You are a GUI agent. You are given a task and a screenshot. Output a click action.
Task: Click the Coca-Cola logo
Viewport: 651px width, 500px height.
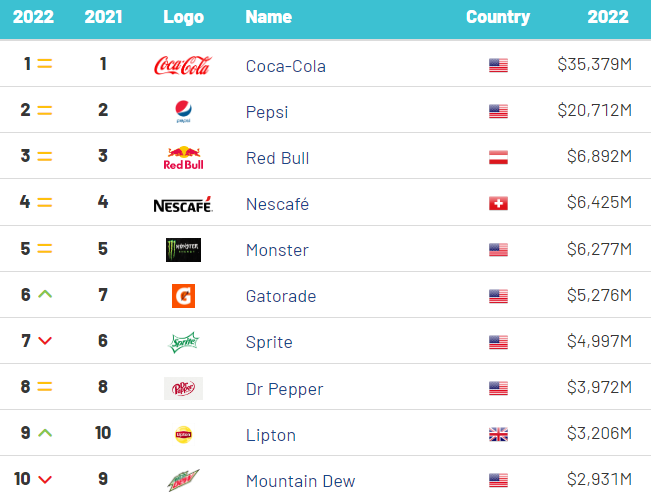pyautogui.click(x=183, y=65)
